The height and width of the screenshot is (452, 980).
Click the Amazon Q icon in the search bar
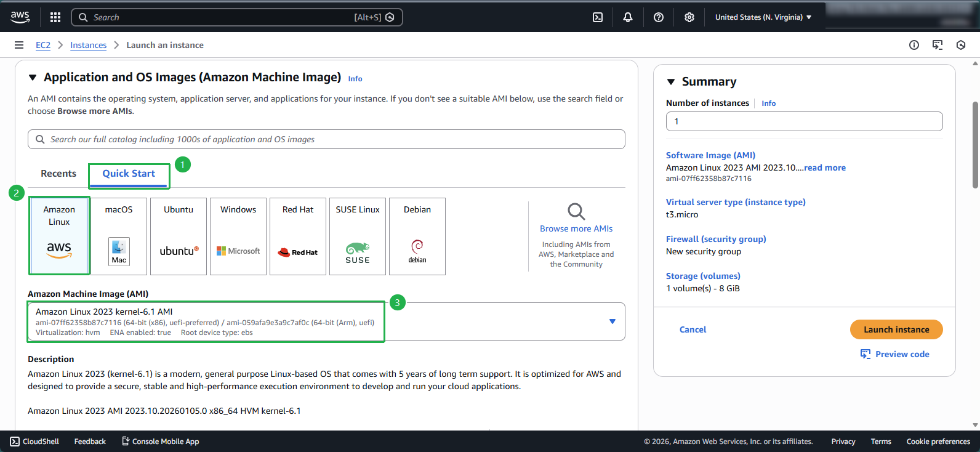point(390,17)
